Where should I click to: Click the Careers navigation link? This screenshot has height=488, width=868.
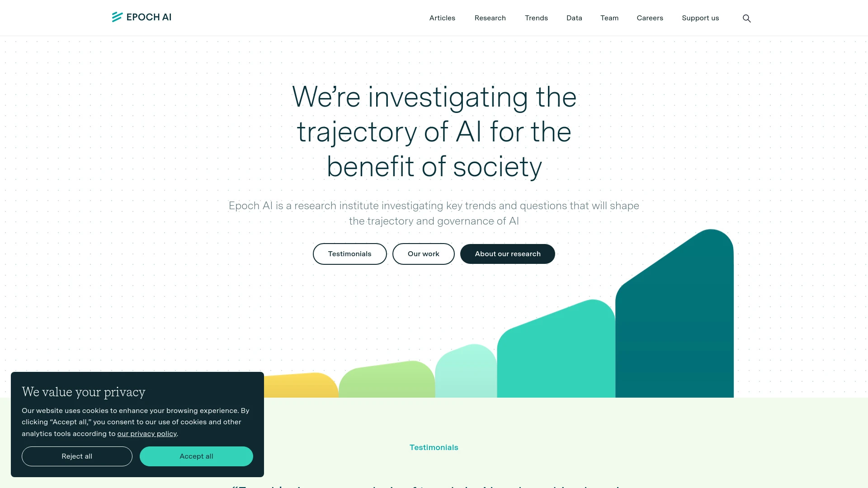point(649,17)
